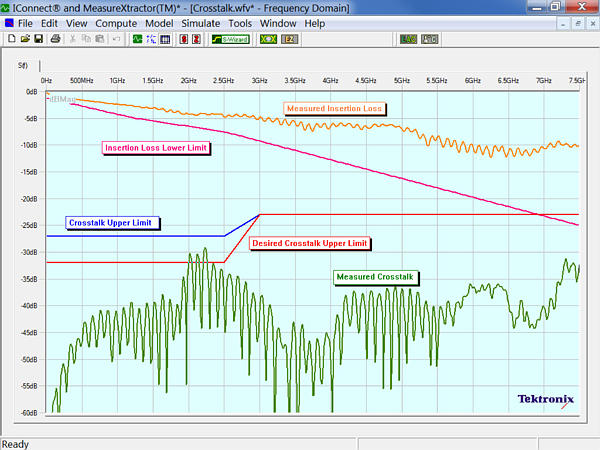Click the document icon left of File
This screenshot has height=450, width=600.
point(8,23)
